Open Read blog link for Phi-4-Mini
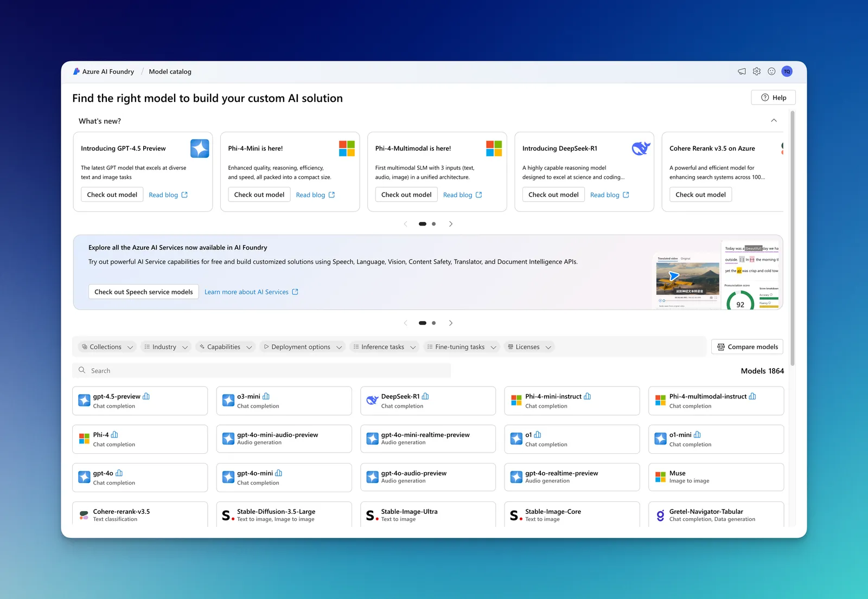 (315, 195)
